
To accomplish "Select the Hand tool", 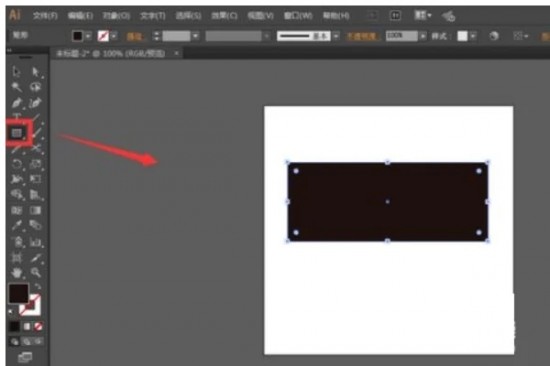I will 16,272.
